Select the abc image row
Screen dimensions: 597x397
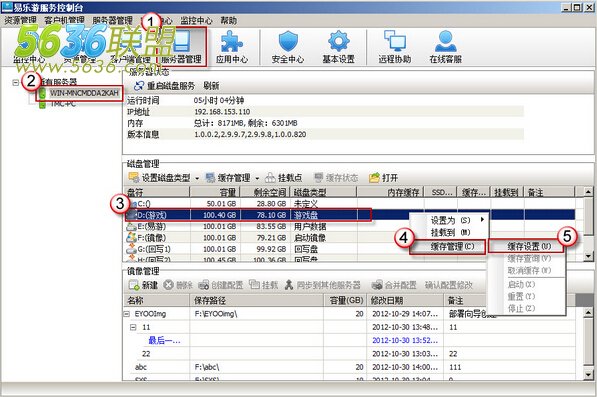350,367
